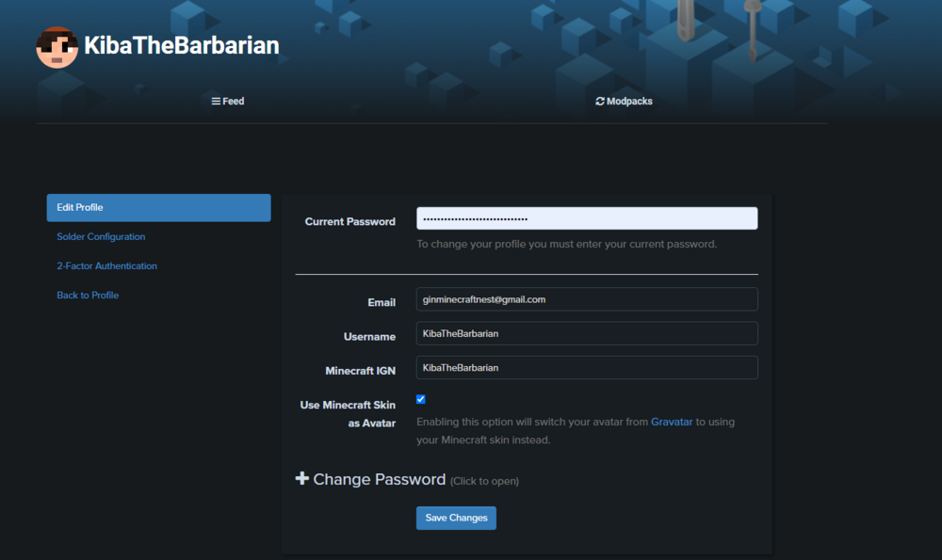Click the KibaTheBarbarian avatar image

(x=57, y=47)
